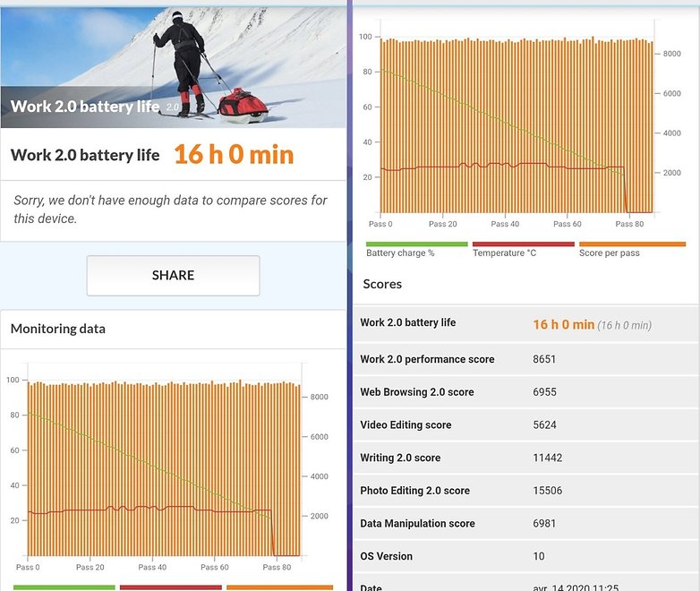
Task: Select the Work 2.0 performance score row label
Action: [x=427, y=359]
